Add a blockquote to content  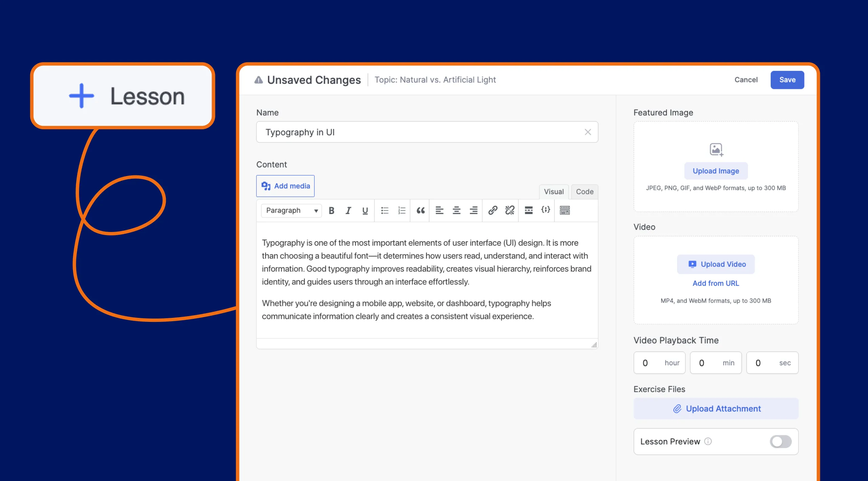420,211
